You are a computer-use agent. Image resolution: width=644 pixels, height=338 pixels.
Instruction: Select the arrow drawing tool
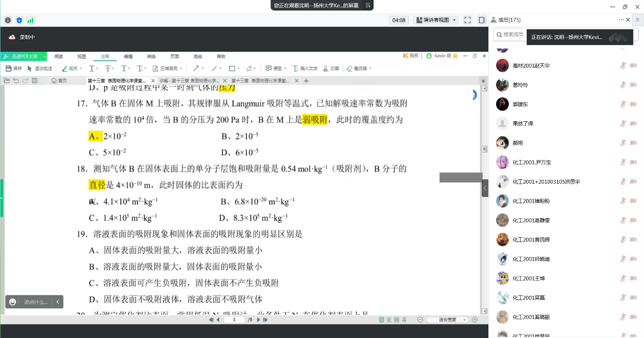196,69
